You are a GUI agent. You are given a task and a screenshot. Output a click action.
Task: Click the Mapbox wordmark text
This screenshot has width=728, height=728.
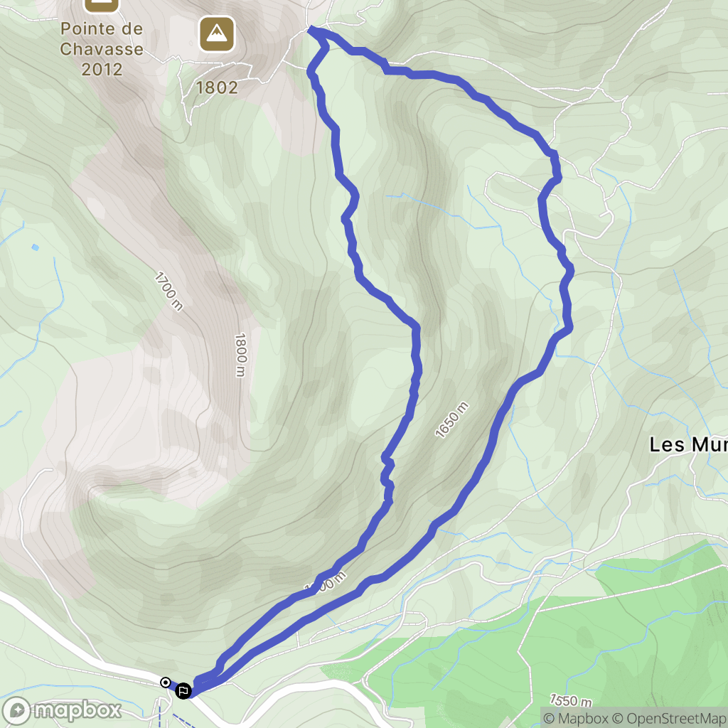coord(77,710)
